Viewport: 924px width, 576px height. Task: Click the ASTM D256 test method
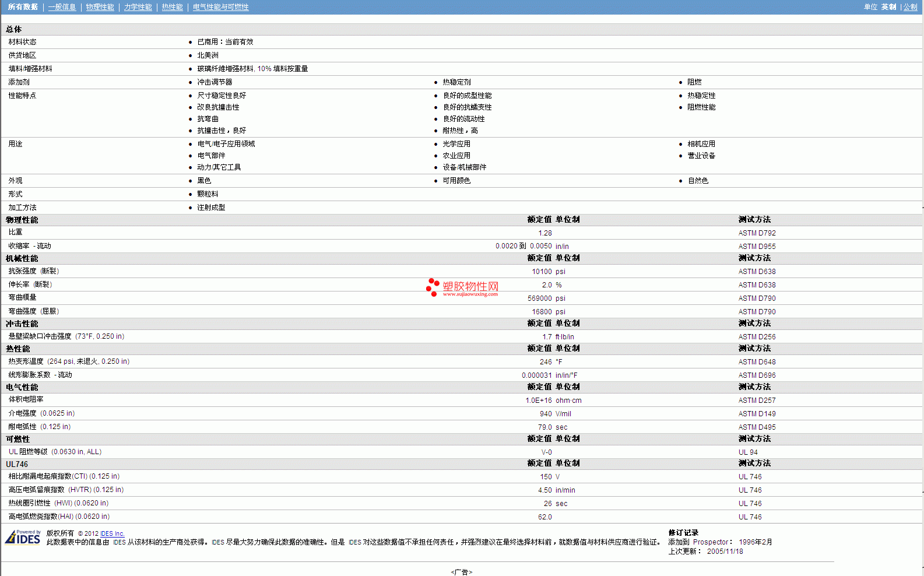(x=757, y=337)
